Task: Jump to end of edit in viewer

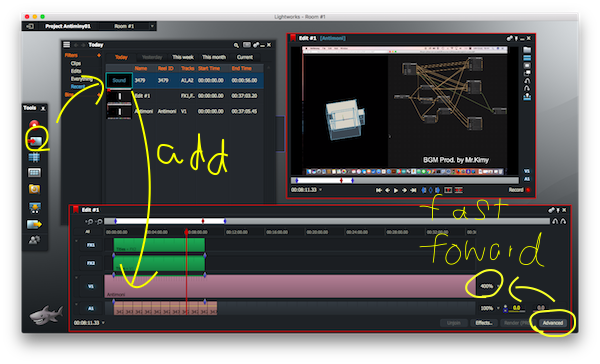Action: 413,190
